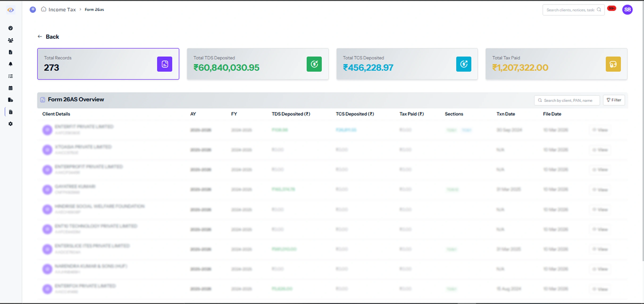Focus search by client, PAN, name field
Image resolution: width=644 pixels, height=304 pixels.
[568, 100]
